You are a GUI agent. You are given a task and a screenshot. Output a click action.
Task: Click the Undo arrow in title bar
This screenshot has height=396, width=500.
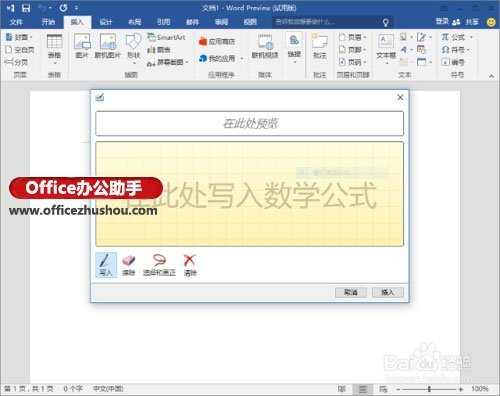[x=42, y=8]
